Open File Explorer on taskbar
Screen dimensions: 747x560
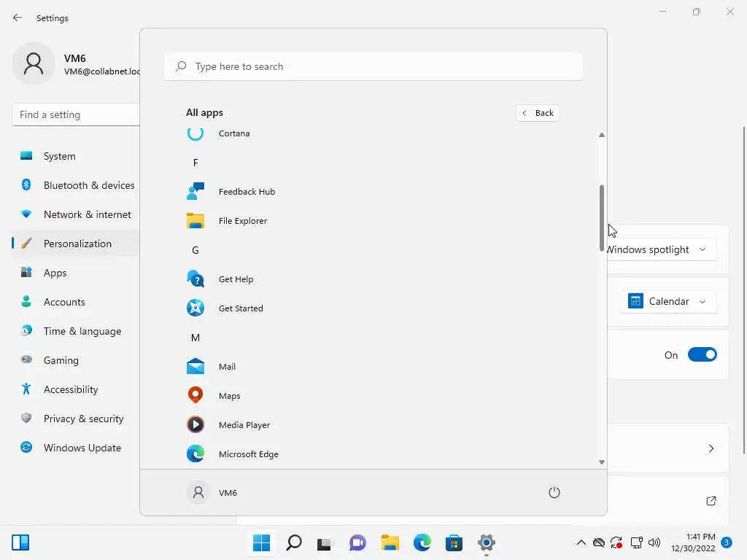point(390,542)
